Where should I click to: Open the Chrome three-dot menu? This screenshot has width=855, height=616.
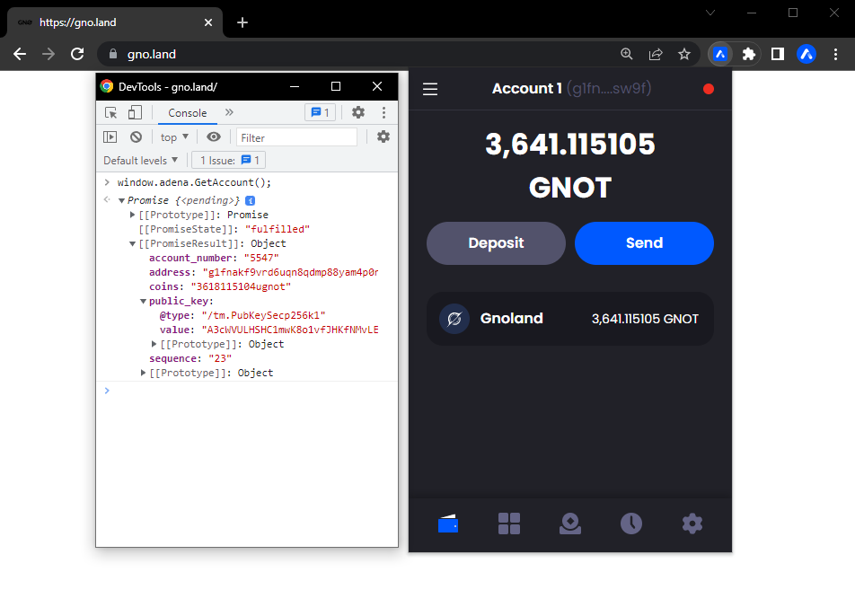tap(835, 54)
